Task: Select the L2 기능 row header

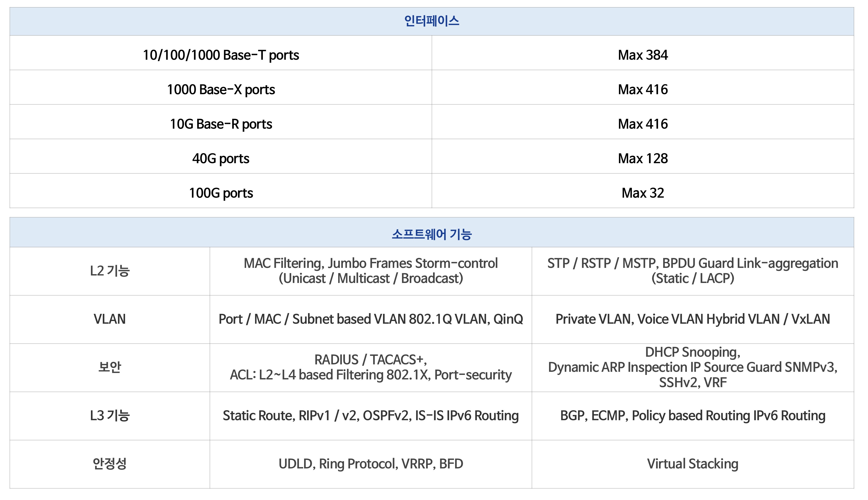Action: pos(109,271)
